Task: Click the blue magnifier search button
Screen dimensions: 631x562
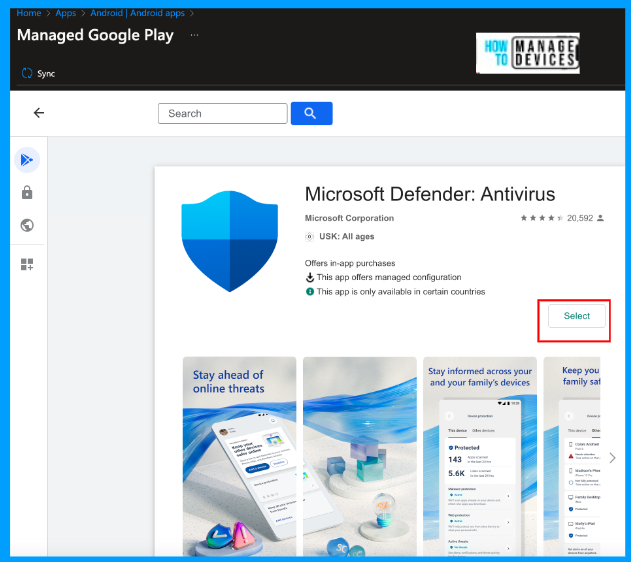Action: point(311,113)
